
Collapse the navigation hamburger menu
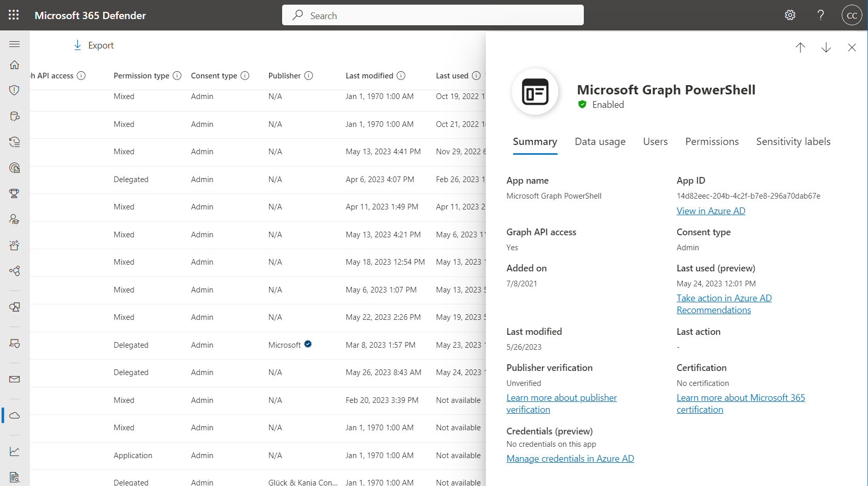[x=14, y=44]
